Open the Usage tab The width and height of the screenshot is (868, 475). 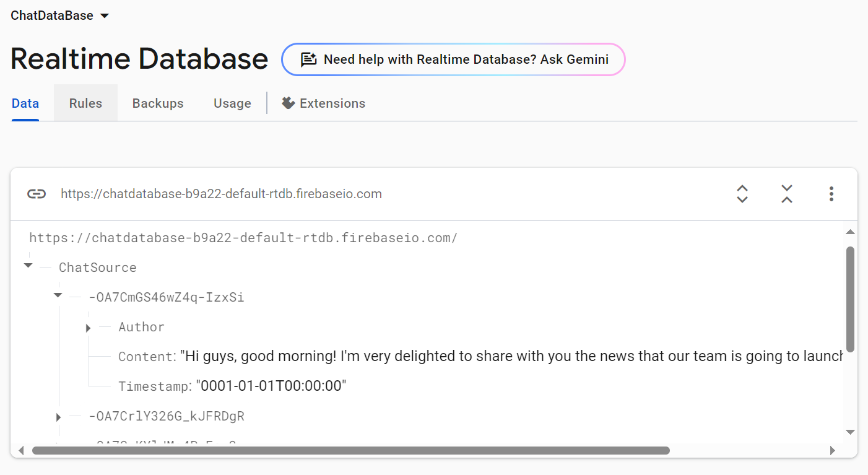point(232,103)
